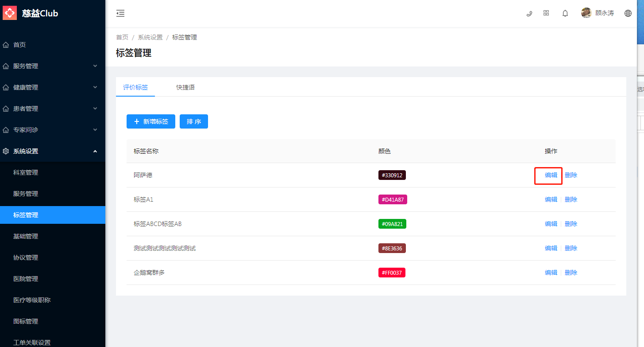Expand the 专家问诊 menu chevron
Viewport: 644px width, 347px height.
pos(95,130)
